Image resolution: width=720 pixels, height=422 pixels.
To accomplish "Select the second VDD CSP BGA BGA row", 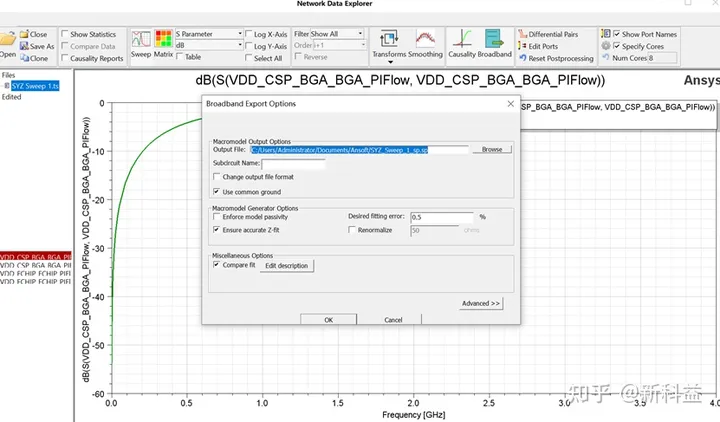I will [36, 265].
